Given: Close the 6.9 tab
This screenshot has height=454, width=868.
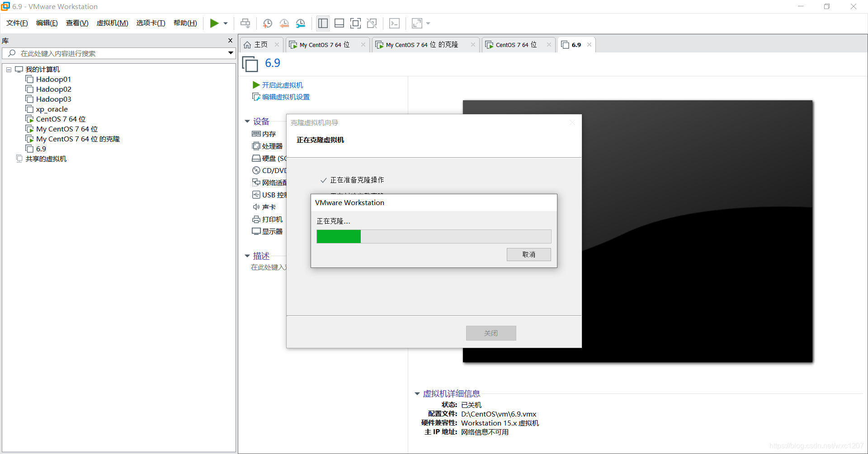Looking at the screenshot, I should 589,44.
